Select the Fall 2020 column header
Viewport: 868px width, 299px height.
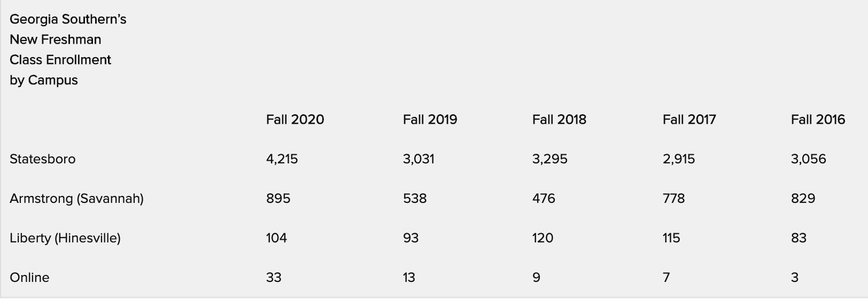coord(295,120)
